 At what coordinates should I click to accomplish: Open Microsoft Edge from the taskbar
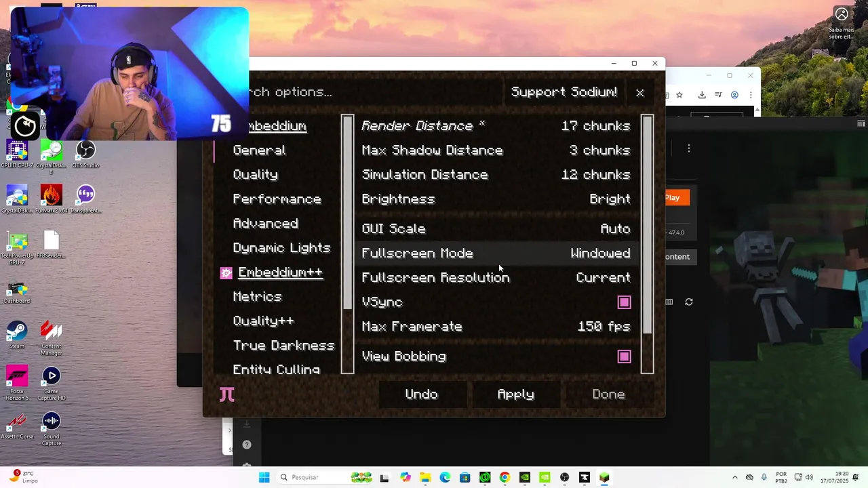pos(445,477)
